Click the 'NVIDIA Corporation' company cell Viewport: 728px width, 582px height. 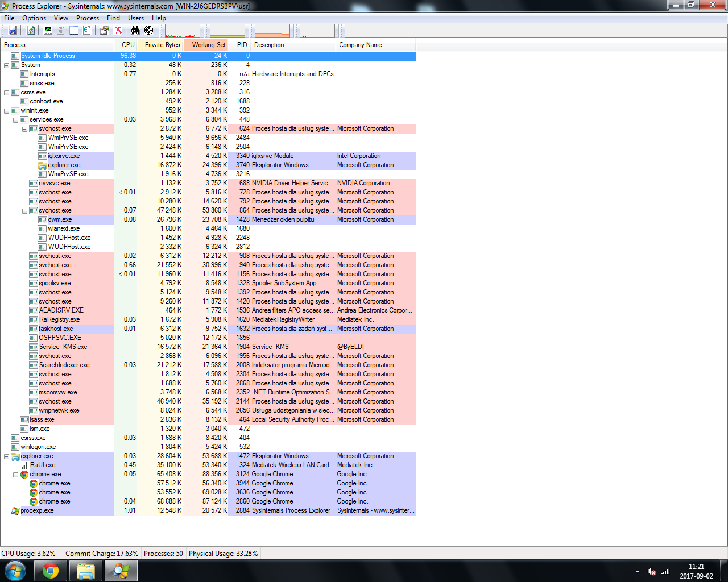coord(363,183)
